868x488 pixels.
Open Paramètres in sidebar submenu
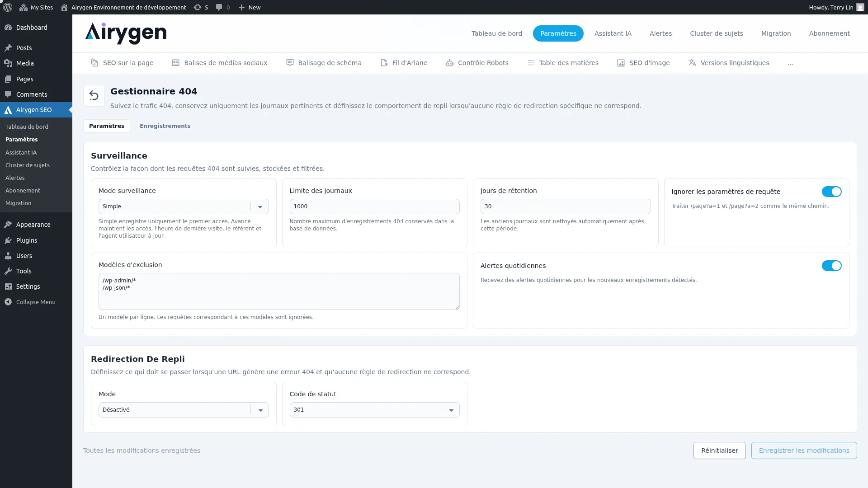coord(21,140)
